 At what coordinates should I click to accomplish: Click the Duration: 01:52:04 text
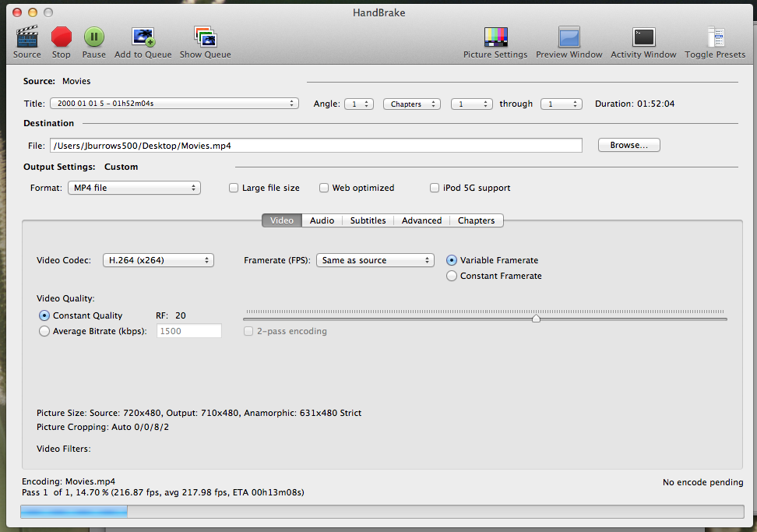pos(635,104)
